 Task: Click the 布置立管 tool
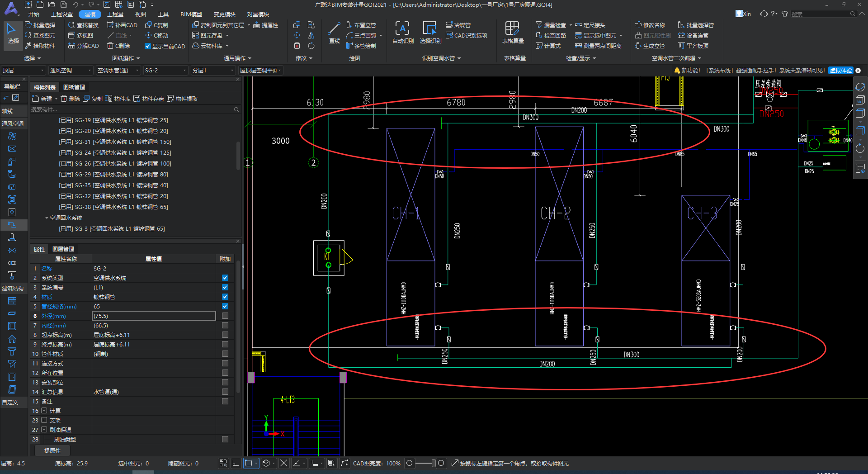click(361, 25)
